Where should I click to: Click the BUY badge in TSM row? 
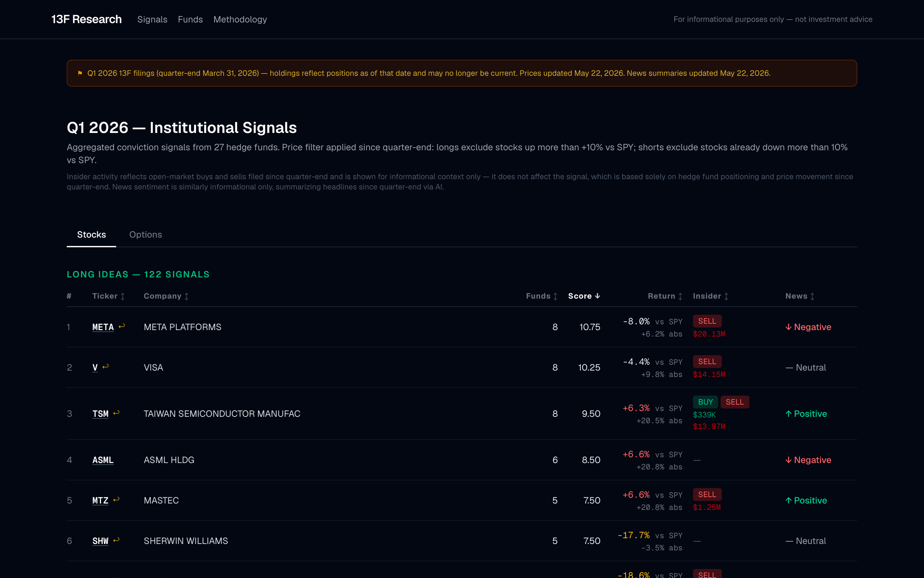705,402
